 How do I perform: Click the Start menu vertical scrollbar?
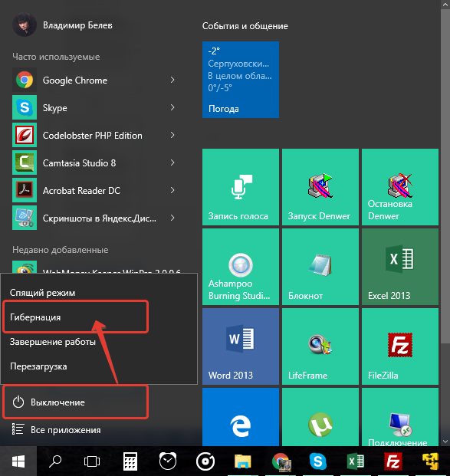pos(445,223)
